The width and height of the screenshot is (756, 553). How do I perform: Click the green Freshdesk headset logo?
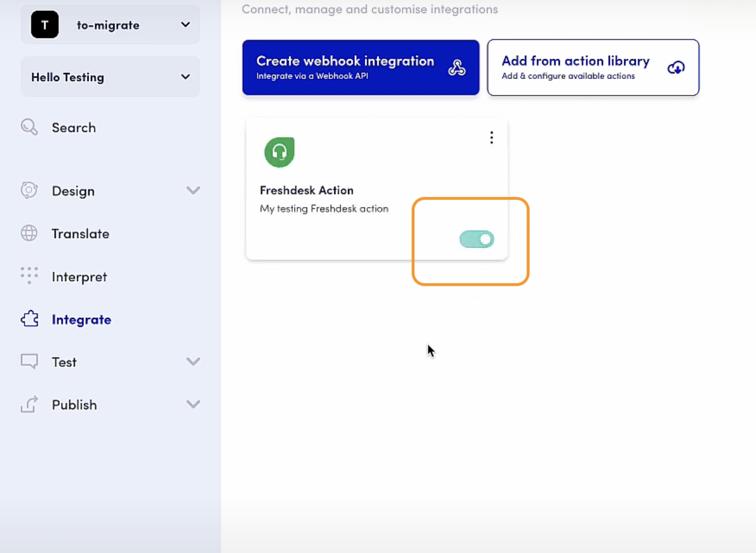pyautogui.click(x=280, y=152)
